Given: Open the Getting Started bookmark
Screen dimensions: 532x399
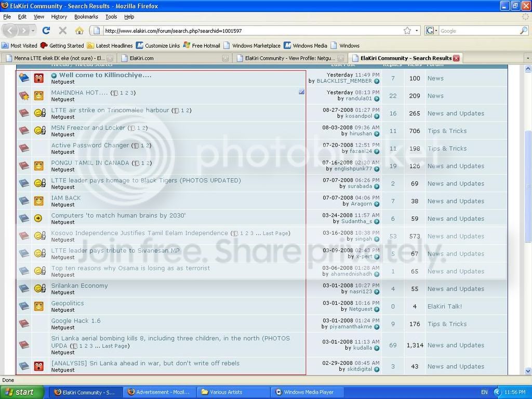Looking at the screenshot, I should (x=62, y=46).
